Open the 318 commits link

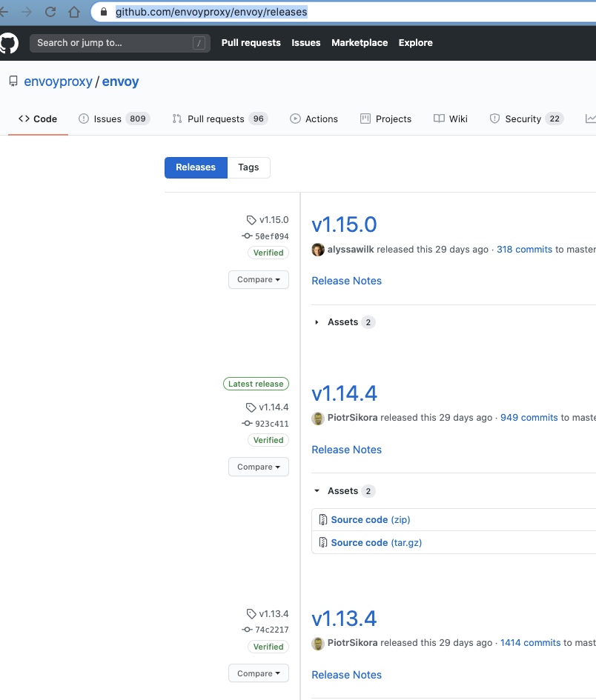click(x=525, y=250)
